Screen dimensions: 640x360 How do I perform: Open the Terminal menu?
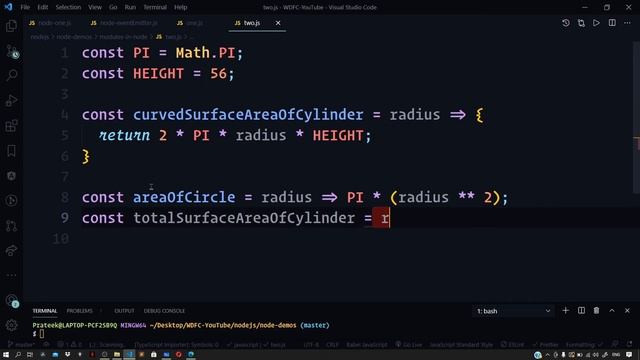pos(155,7)
